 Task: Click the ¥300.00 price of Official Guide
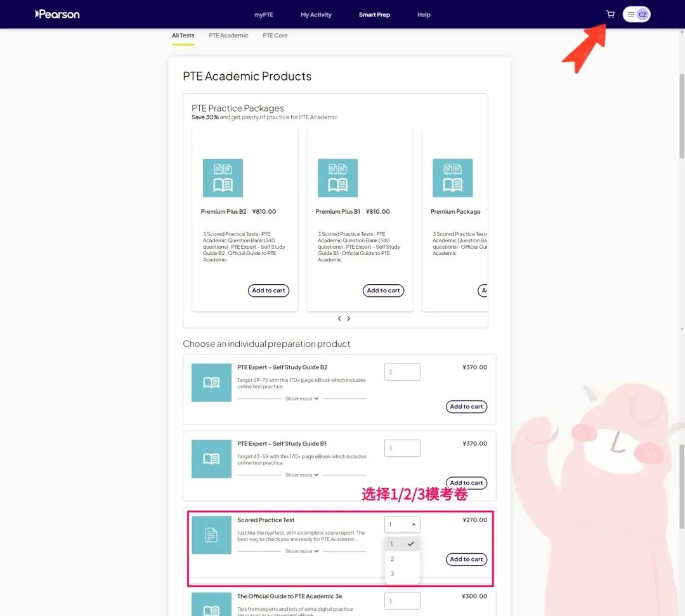[x=474, y=596]
